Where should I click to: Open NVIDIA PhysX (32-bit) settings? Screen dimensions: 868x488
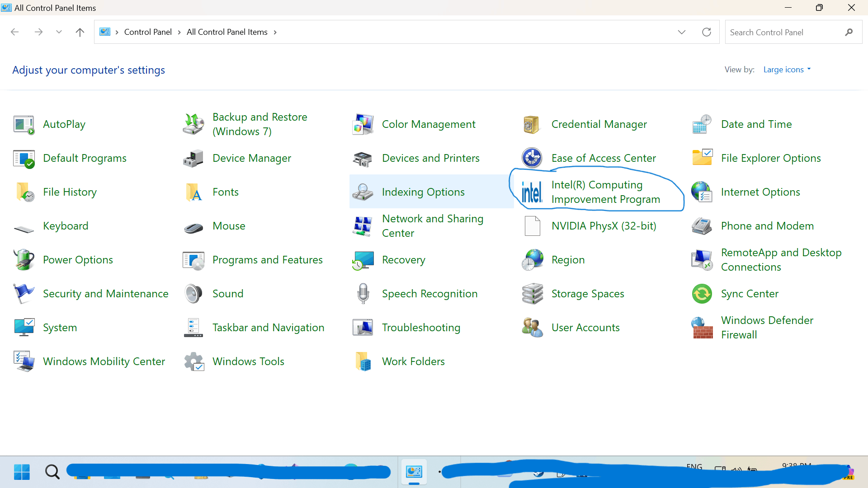[604, 225]
